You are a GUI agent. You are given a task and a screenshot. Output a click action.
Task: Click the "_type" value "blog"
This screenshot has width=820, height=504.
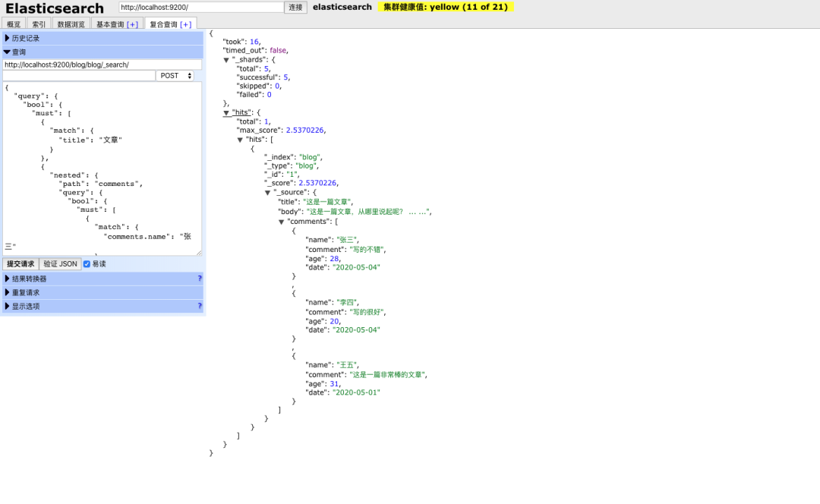306,165
